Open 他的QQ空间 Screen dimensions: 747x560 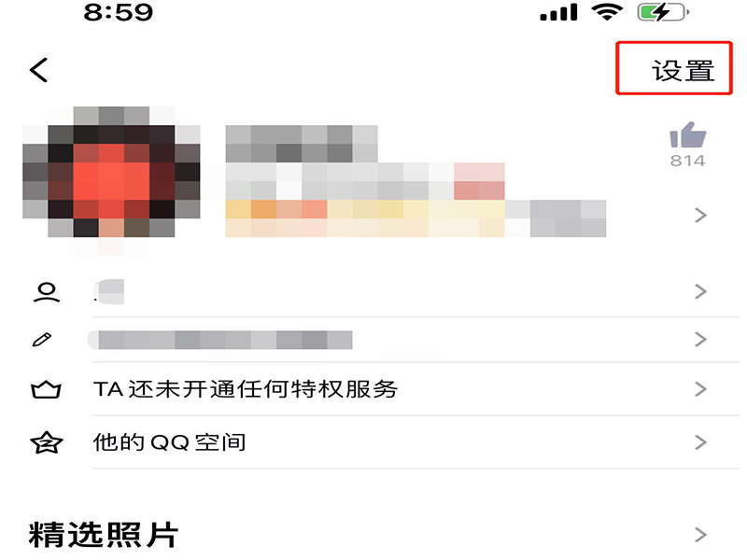coord(170,442)
